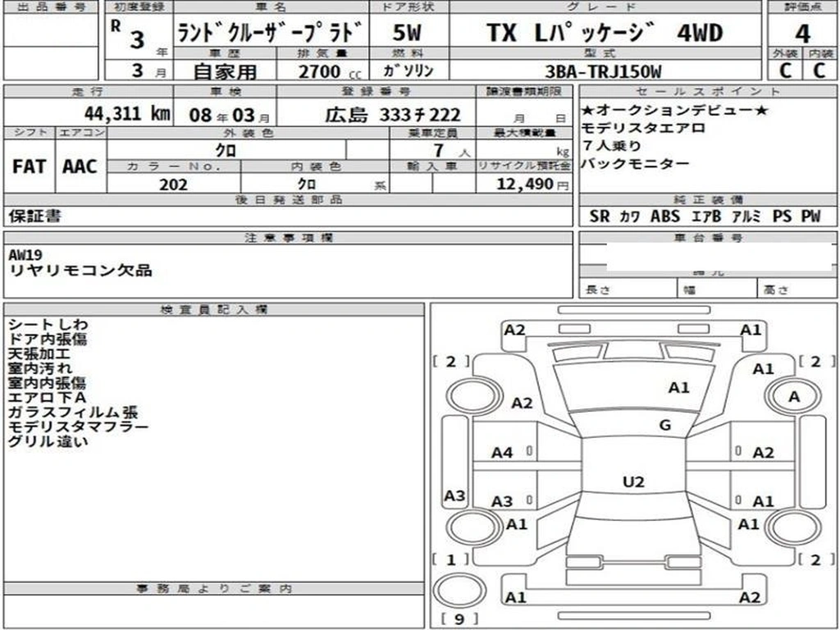Select the アルミ equipment code
Viewport: 840px width, 630px height.
(x=746, y=217)
